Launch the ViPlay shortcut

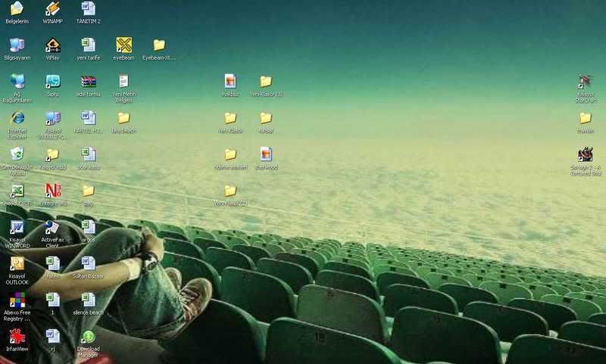[x=52, y=45]
